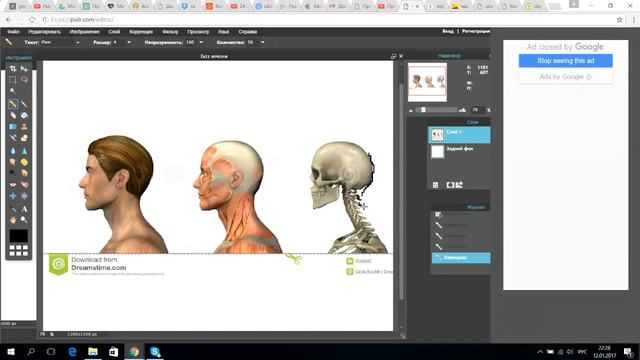Screen dimensions: 640x360
Task: Open the Коррекция menu
Action: (x=141, y=31)
